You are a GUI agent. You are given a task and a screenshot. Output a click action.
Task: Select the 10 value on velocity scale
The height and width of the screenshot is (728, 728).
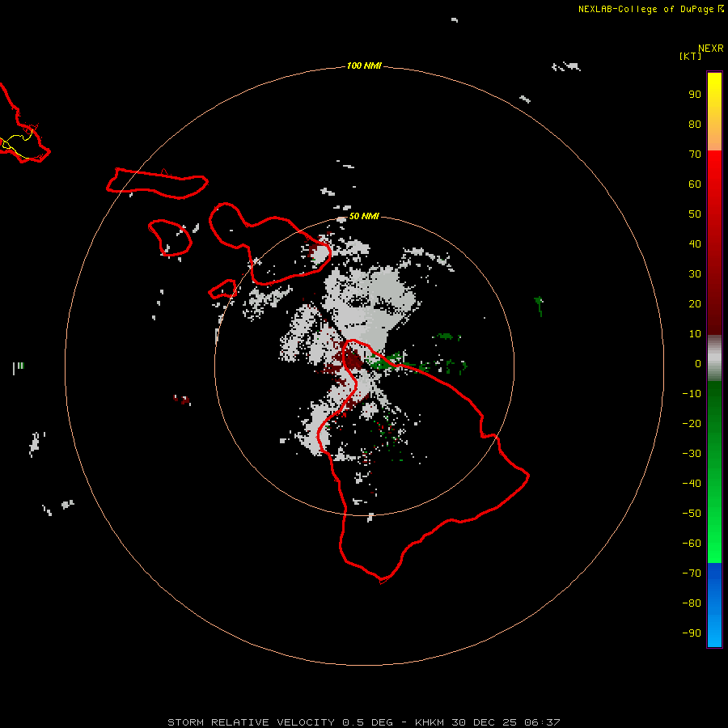695,334
